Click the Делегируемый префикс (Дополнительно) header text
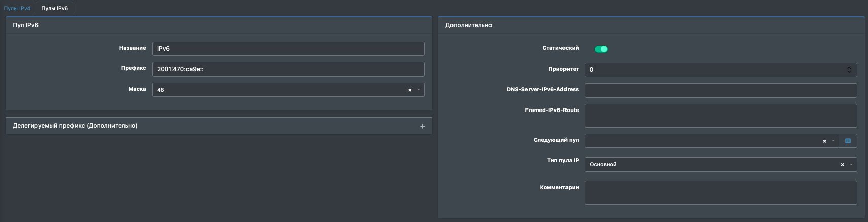868x222 pixels. 75,126
